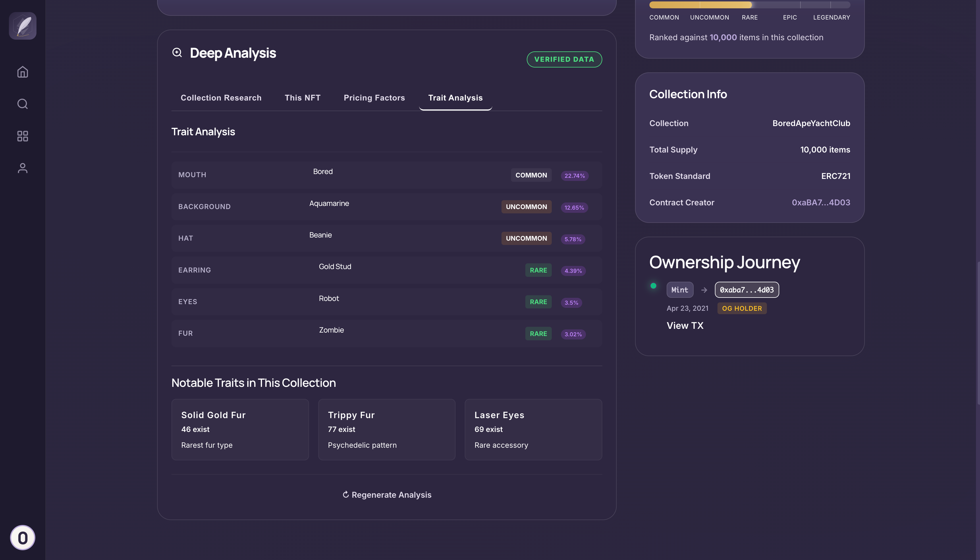Click the Contract Creator address 0xaBA7...4D03
The width and height of the screenshot is (980, 560).
[x=820, y=202]
